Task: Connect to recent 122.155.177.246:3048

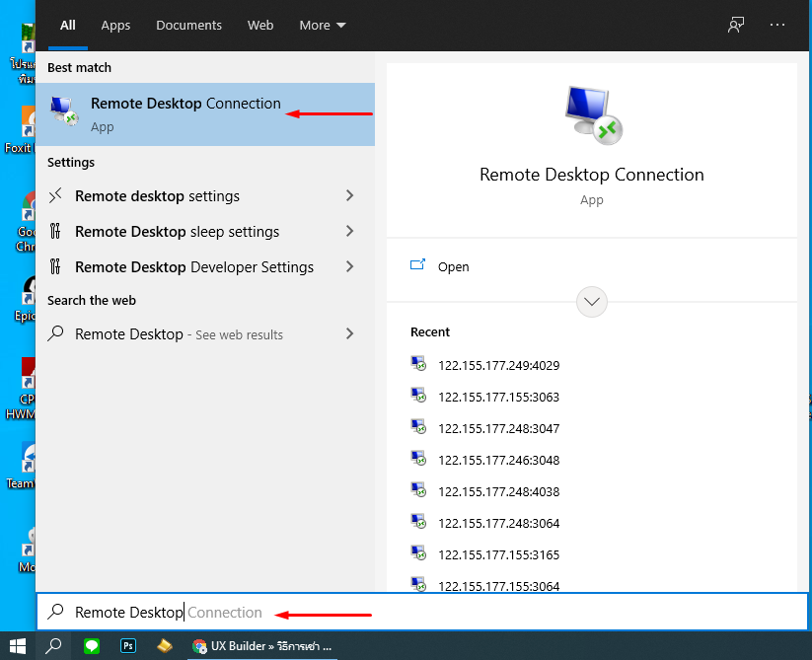Action: [498, 460]
